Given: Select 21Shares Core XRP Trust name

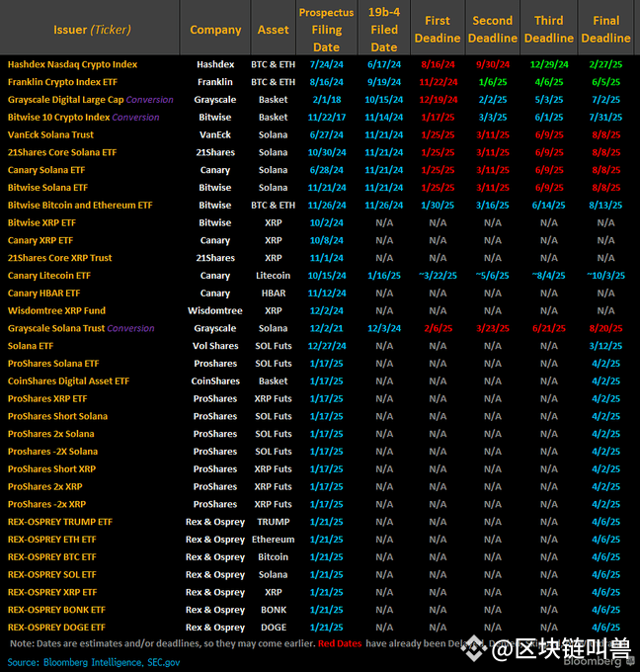Looking at the screenshot, I should click(59, 258).
